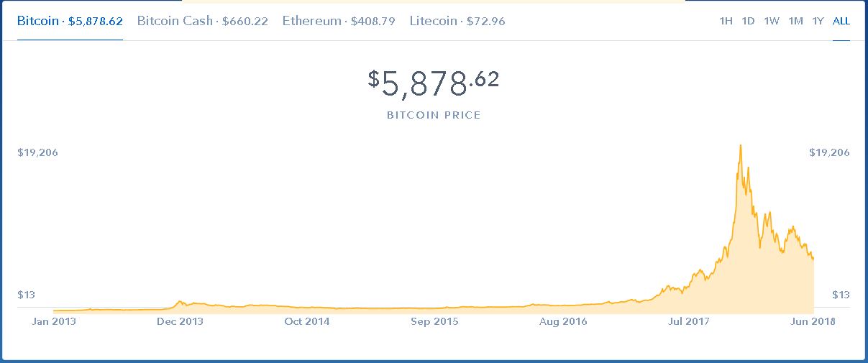Choose the 1D time range
Viewport: 868px width, 363px height.
click(x=748, y=21)
